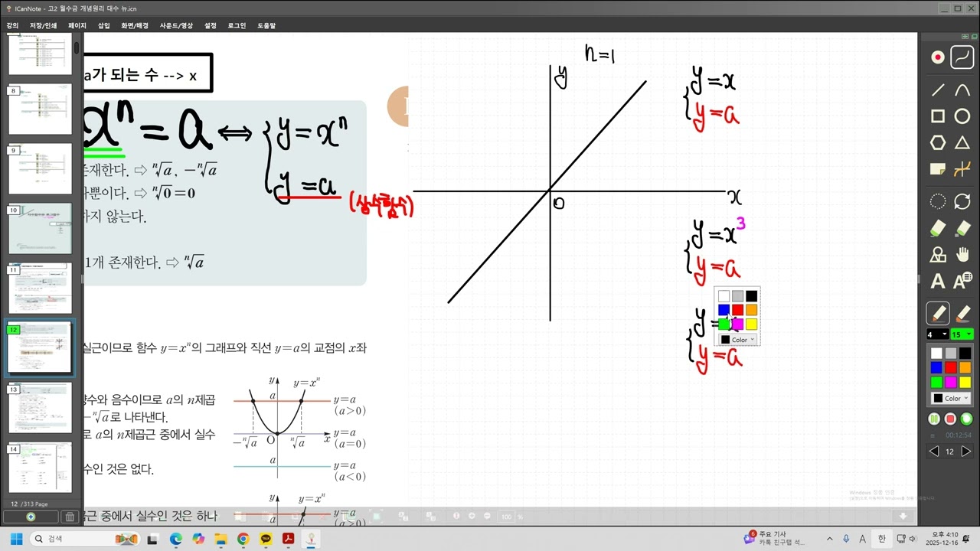Open page 11 thumbnail
This screenshot has width=980, height=551.
[x=40, y=289]
